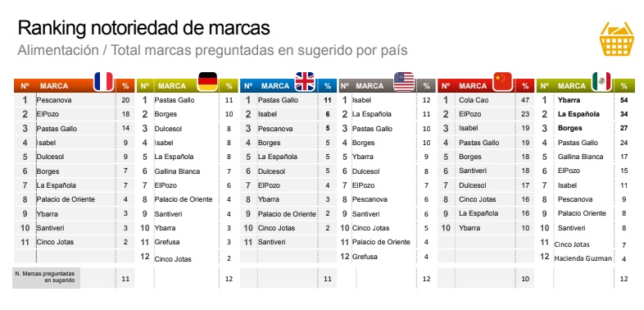This screenshot has width=644, height=310.
Task: Click Cola Cao in the China table
Action: click(x=474, y=100)
